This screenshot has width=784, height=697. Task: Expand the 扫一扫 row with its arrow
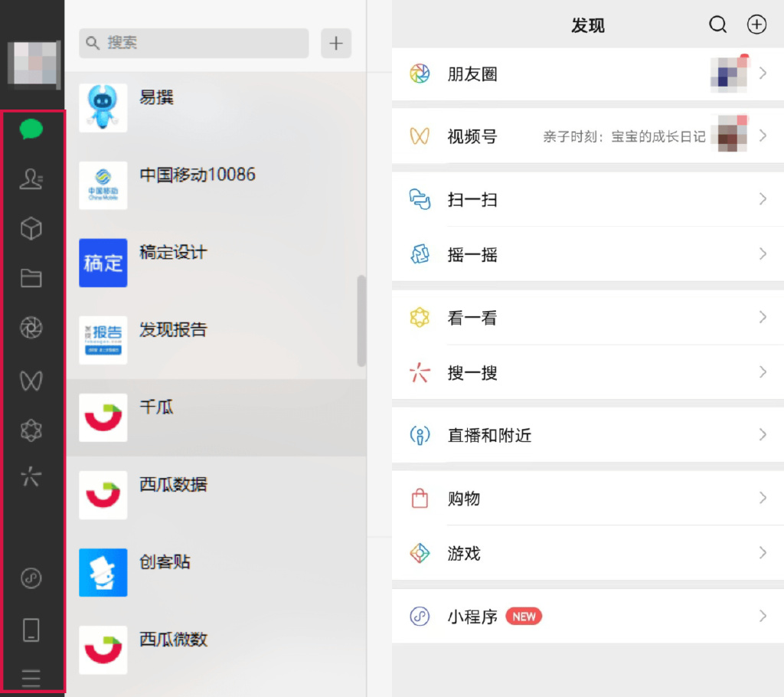pyautogui.click(x=763, y=199)
